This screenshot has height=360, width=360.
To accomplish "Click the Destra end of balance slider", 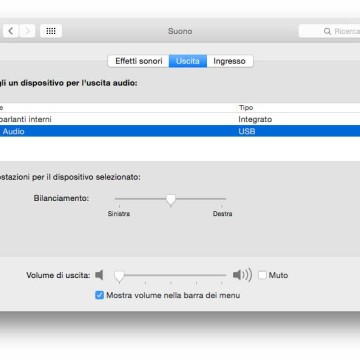I will [222, 214].
